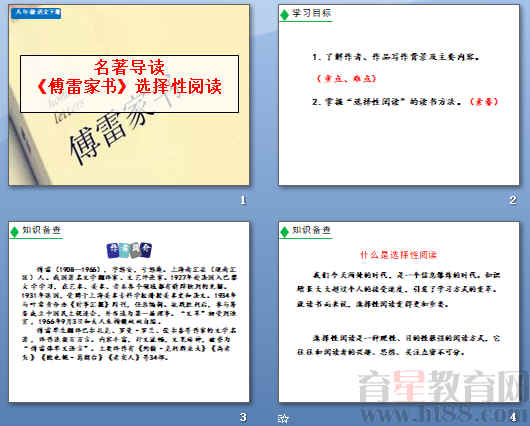
Task: Click the green diamond icon on slide 3
Action: pyautogui.click(x=15, y=232)
